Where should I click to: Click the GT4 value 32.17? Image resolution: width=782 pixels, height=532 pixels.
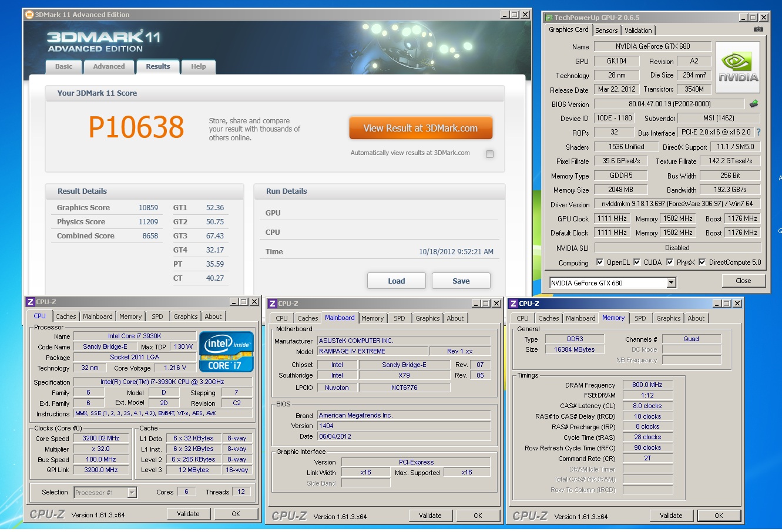tap(215, 250)
